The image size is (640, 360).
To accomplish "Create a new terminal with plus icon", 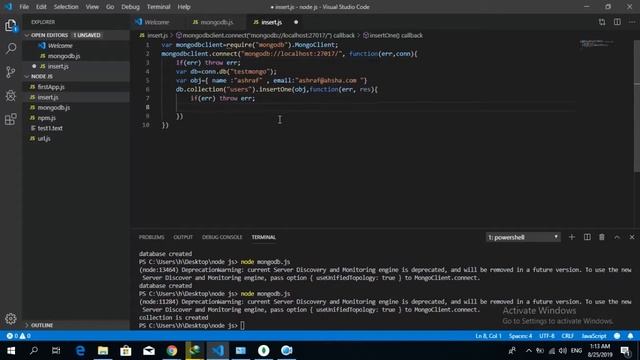I will (571, 237).
